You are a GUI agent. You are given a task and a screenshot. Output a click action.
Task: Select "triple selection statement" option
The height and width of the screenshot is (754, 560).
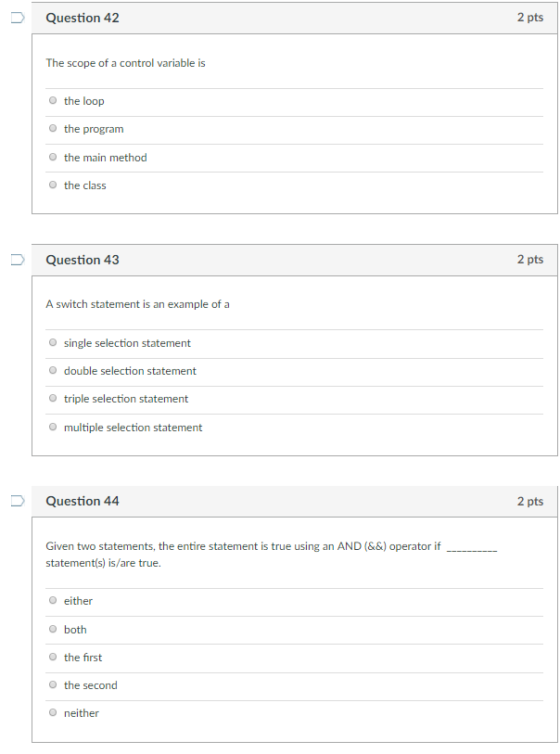[x=53, y=398]
